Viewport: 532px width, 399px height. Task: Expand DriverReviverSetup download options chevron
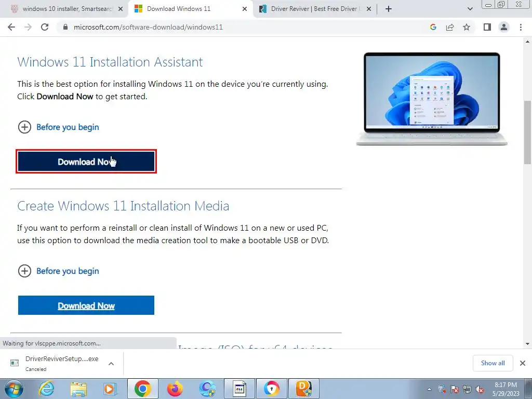tap(111, 363)
